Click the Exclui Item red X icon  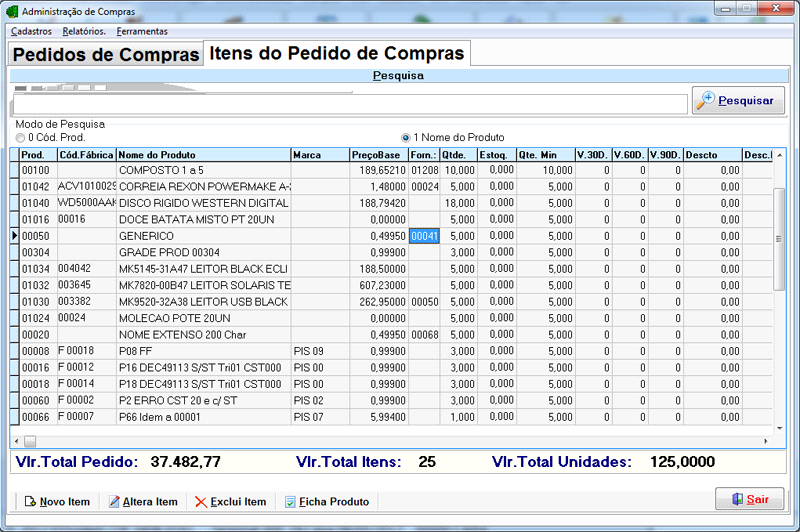230,502
